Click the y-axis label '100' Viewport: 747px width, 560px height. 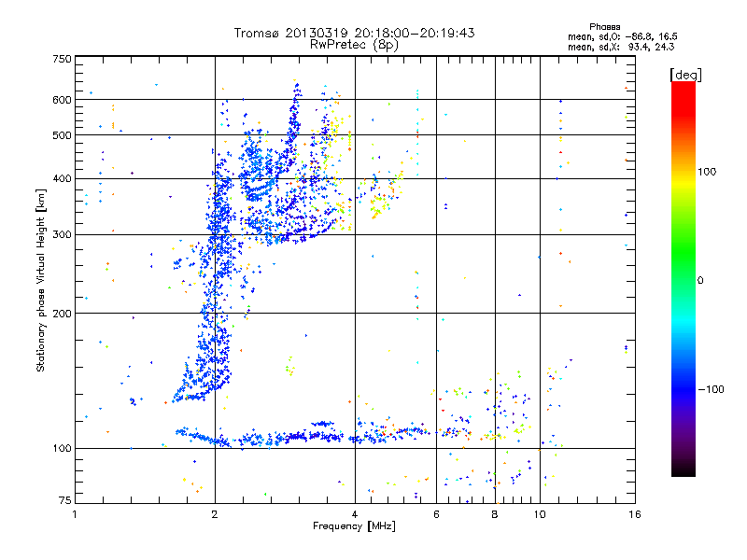click(62, 449)
